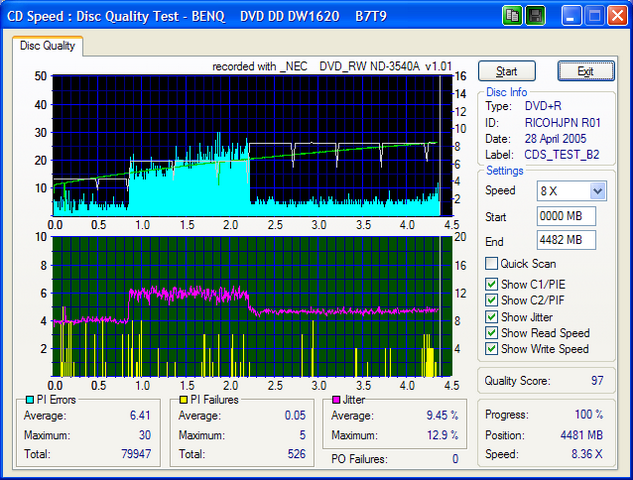Select the Disc Quality tab
The image size is (633, 480).
click(48, 46)
